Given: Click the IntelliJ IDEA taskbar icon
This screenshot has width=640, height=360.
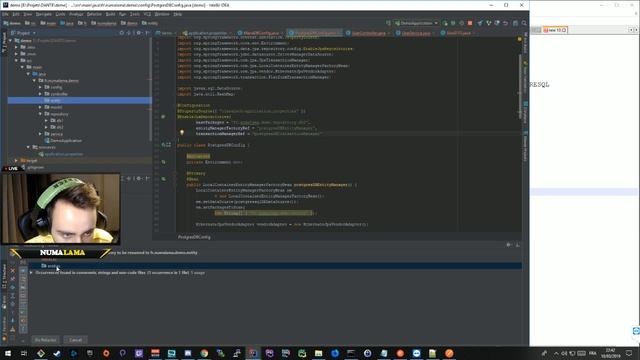Looking at the screenshot, I should click(253, 353).
